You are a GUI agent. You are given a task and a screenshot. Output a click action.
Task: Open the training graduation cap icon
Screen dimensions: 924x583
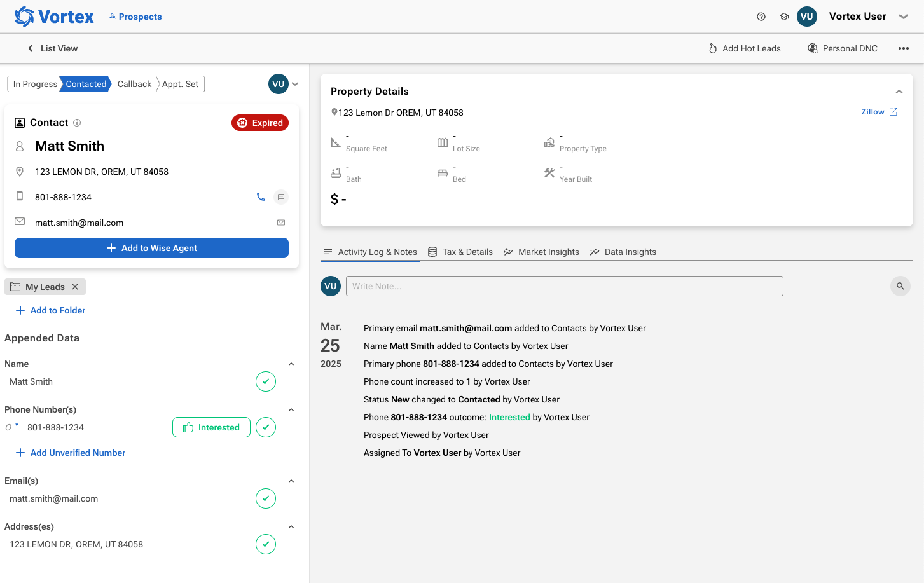pos(784,17)
